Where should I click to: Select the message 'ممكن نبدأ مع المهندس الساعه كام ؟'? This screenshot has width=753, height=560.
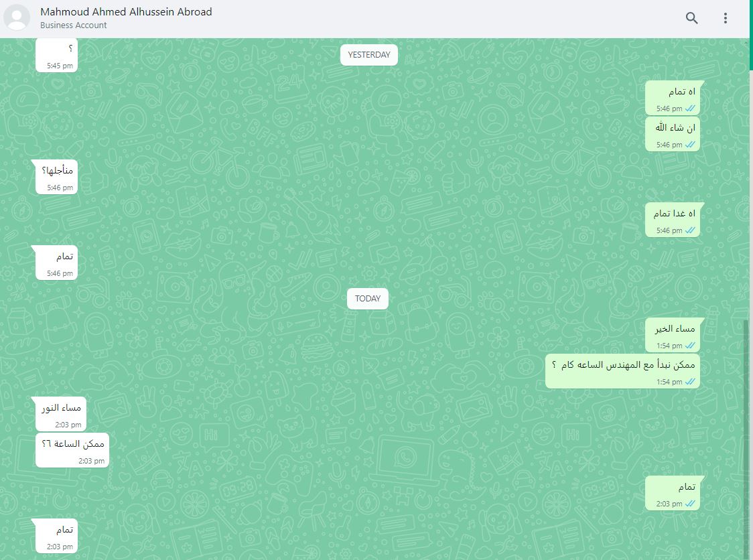click(622, 371)
